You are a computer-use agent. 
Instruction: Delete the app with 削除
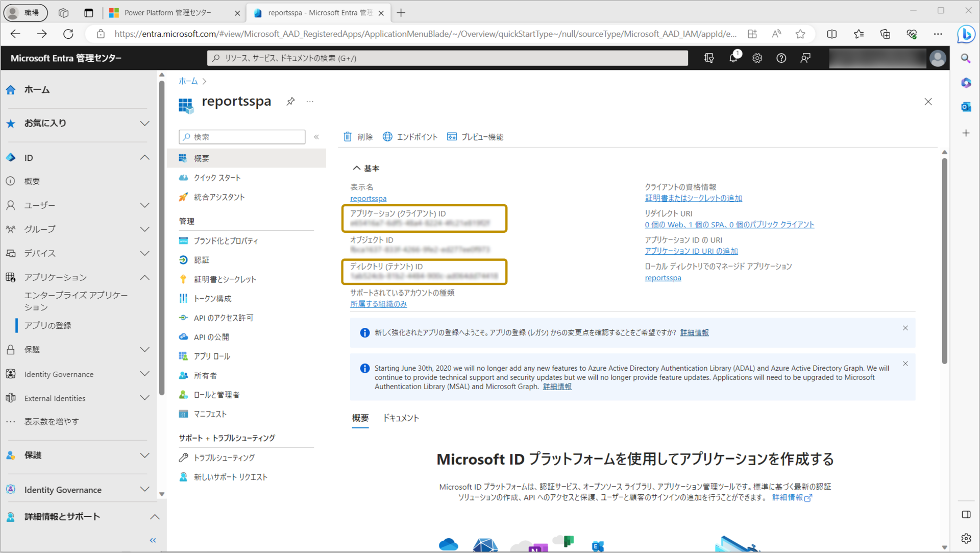pyautogui.click(x=358, y=137)
